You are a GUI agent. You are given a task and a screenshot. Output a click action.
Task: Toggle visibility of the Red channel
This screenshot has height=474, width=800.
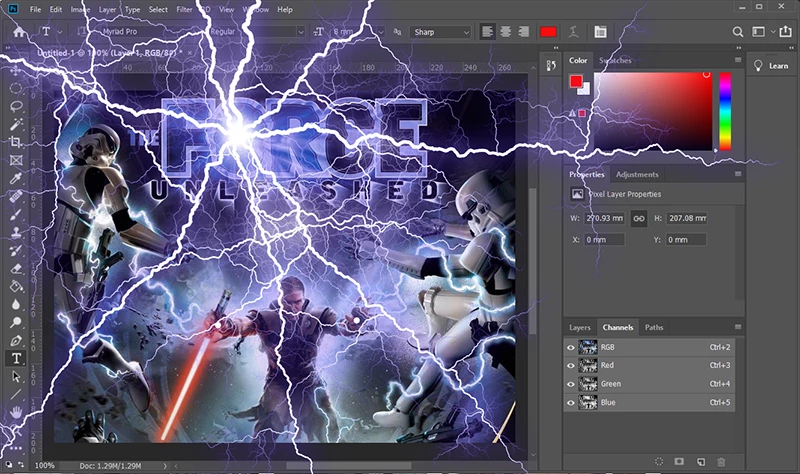tap(571, 366)
